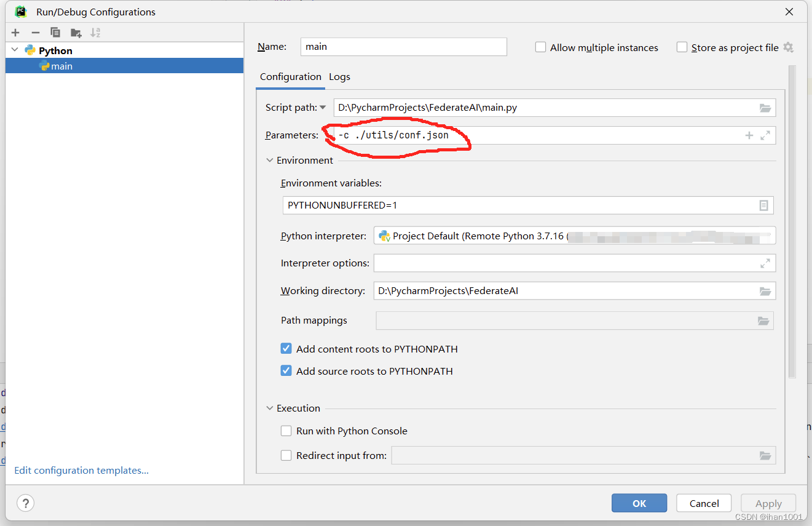Select the main configuration row

point(124,66)
